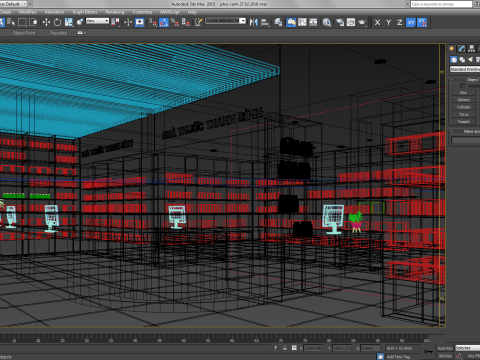
Task: Click the object name input field
Action: [x=466, y=140]
